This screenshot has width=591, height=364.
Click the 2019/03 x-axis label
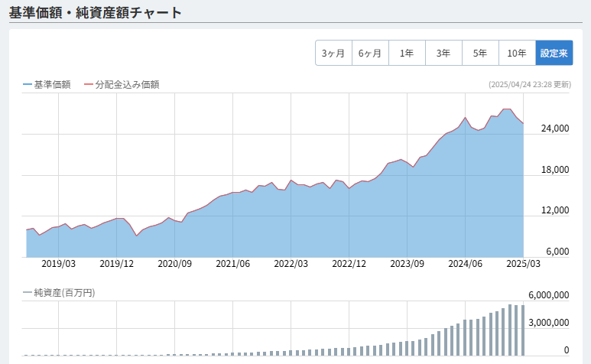click(x=58, y=263)
